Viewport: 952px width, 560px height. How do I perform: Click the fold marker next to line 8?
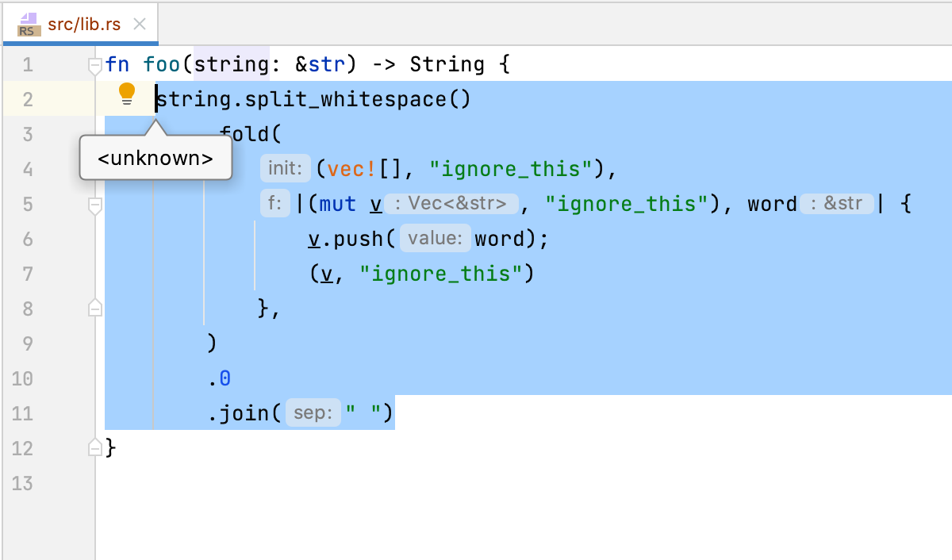pyautogui.click(x=95, y=309)
